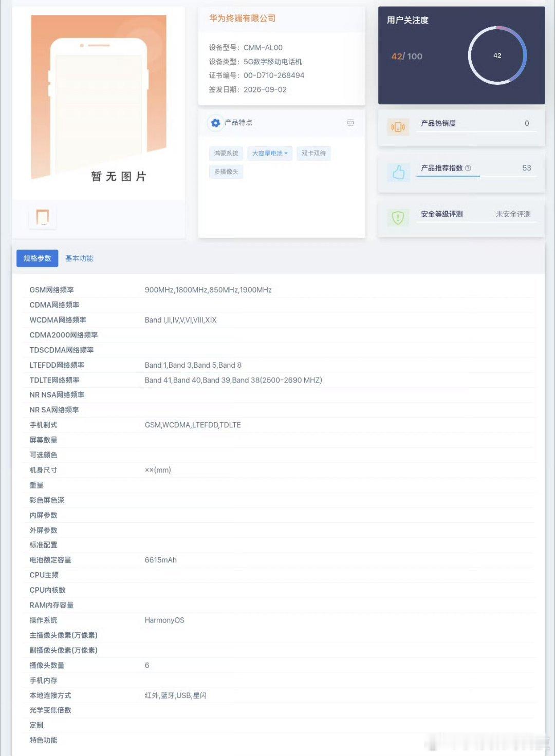Click the small phone thumbnail below the main image
This screenshot has width=555, height=756.
(43, 217)
